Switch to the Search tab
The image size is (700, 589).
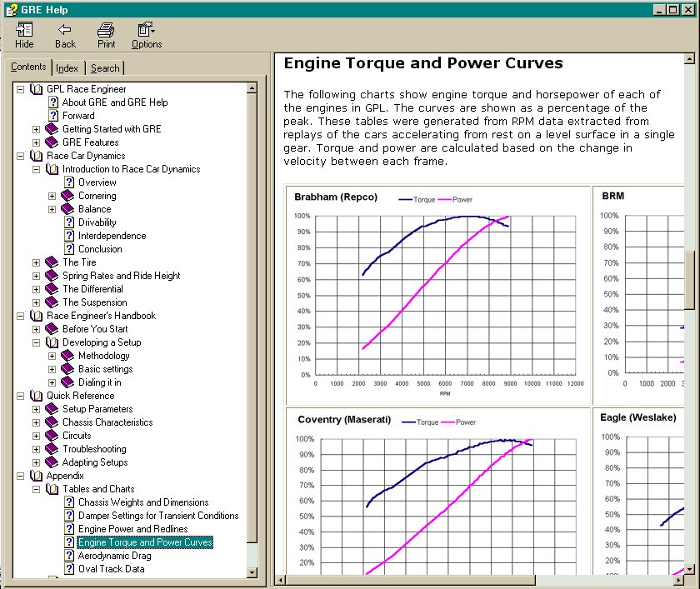coord(105,68)
